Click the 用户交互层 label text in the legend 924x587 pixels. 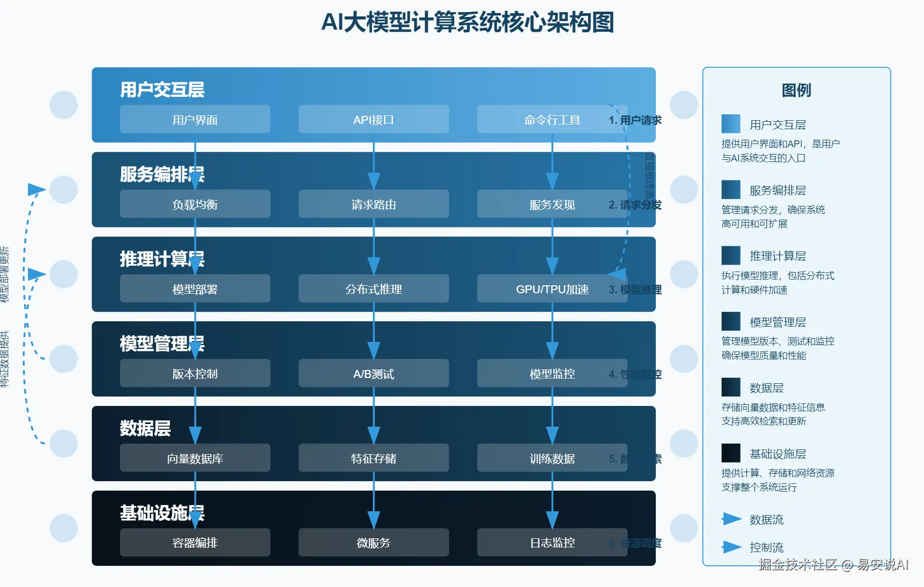[x=778, y=125]
